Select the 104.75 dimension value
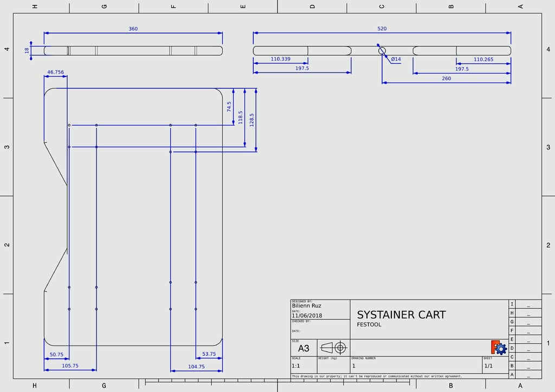555x392 pixels. point(196,367)
